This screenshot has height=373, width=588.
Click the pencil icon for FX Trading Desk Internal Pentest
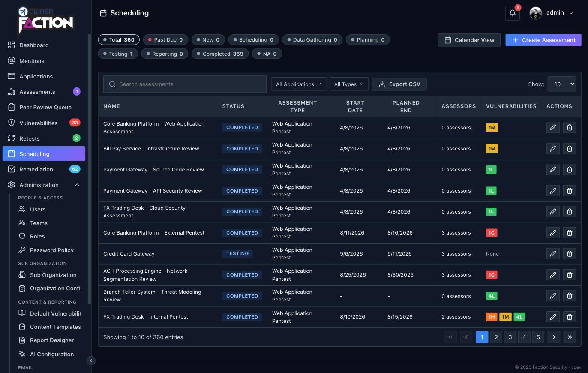click(x=553, y=317)
